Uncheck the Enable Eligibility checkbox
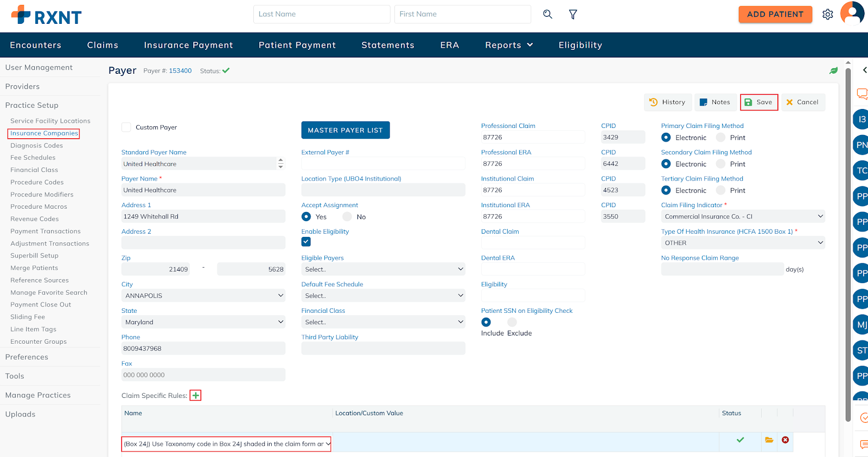 306,242
